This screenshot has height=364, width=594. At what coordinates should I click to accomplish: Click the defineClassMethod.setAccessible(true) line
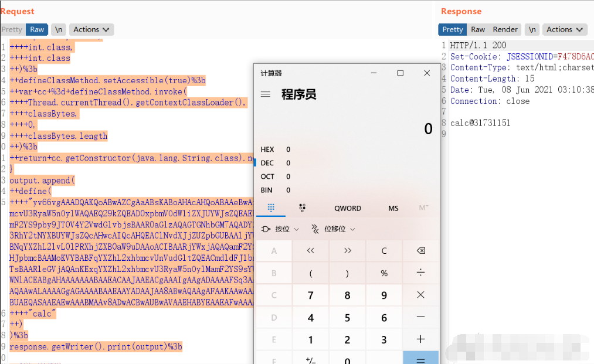[107, 80]
